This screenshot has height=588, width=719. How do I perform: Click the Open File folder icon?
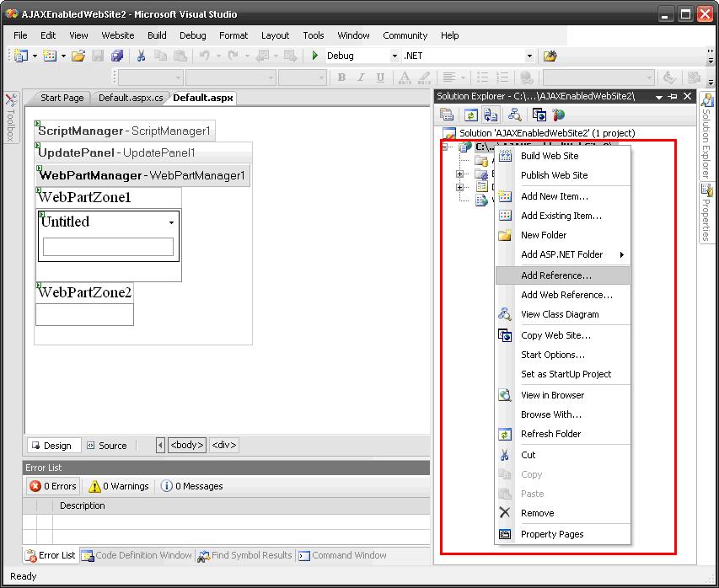78,56
